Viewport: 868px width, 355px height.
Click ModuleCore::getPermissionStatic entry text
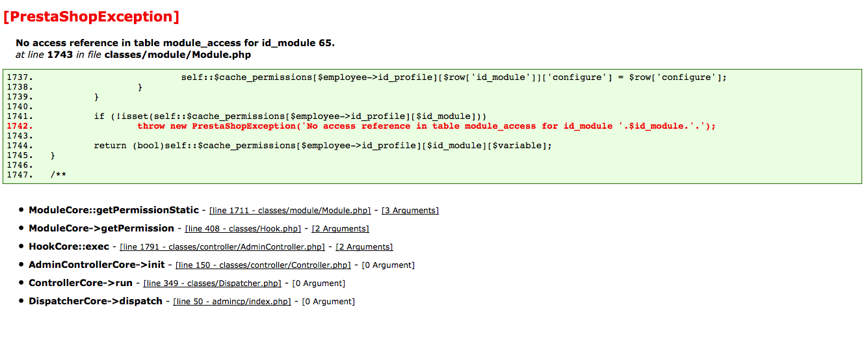[x=114, y=210]
